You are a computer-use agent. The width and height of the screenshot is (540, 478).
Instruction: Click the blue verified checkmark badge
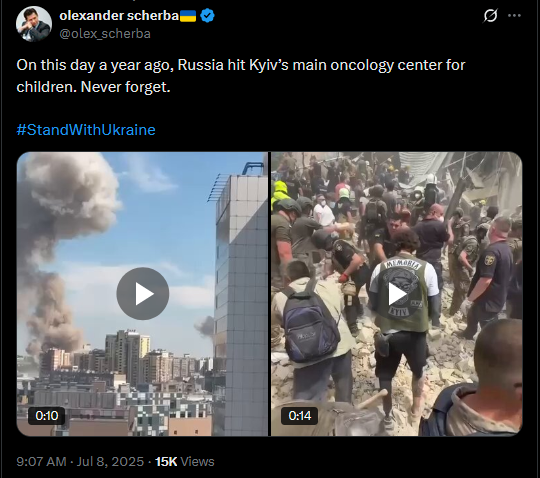coord(207,16)
